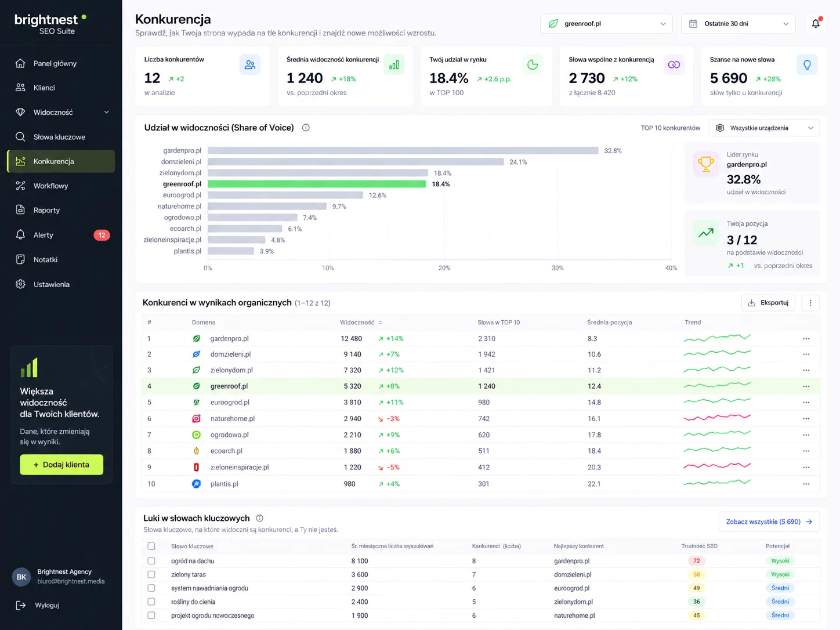The height and width of the screenshot is (630, 840).
Task: Check the box for 'zielony taras'
Action: click(x=151, y=574)
